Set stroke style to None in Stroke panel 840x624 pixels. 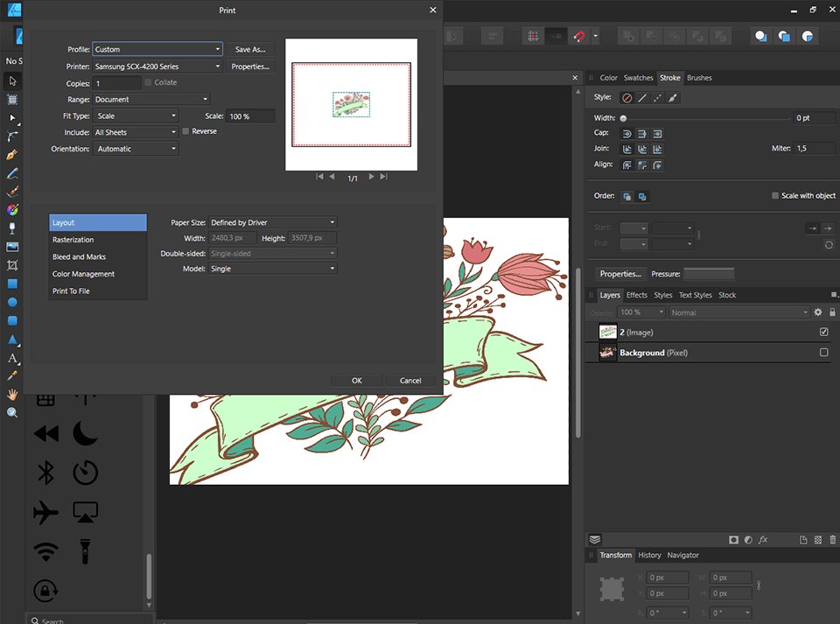coord(626,97)
